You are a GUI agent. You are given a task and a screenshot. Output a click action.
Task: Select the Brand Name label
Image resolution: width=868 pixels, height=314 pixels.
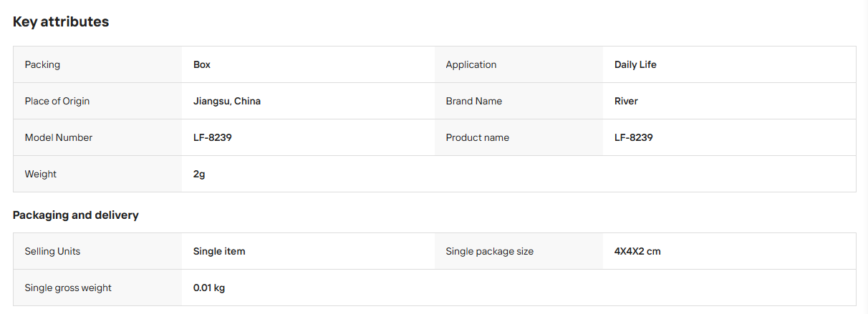point(474,101)
